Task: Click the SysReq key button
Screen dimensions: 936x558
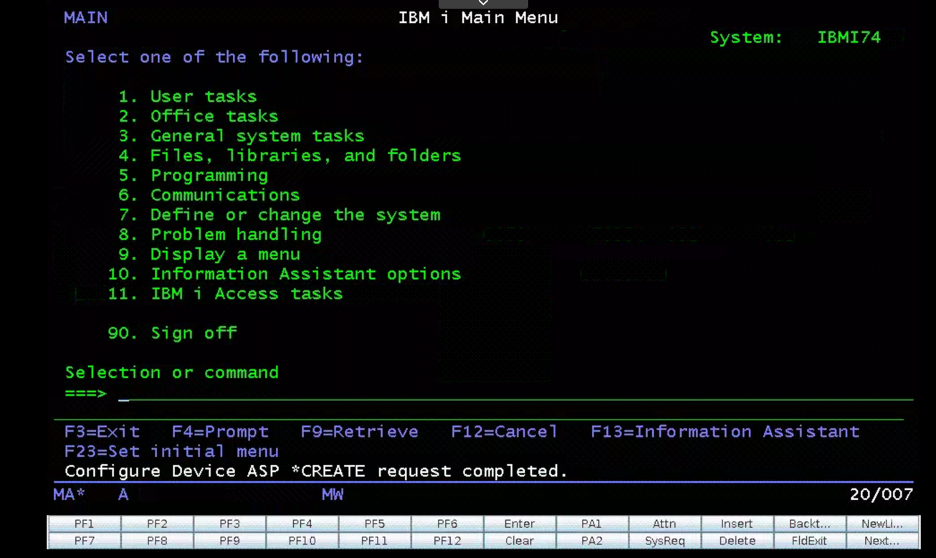Action: (664, 541)
